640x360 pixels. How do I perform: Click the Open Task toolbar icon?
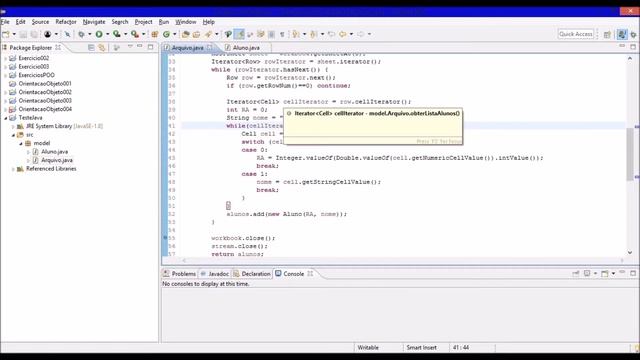coord(196,34)
